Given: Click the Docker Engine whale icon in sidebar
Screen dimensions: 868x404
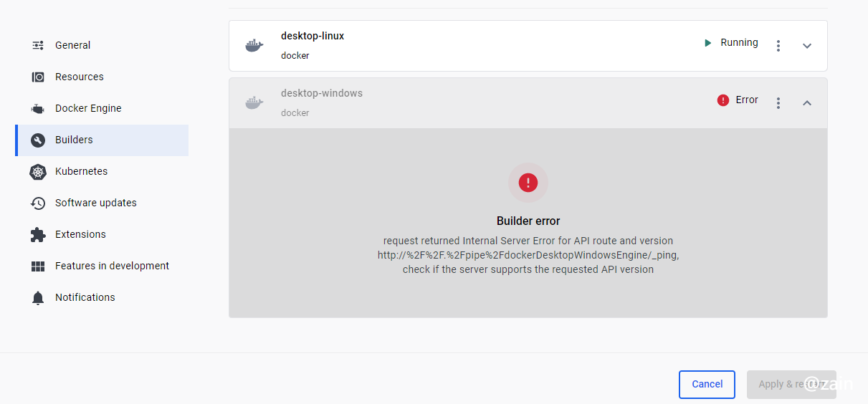Looking at the screenshot, I should (38, 109).
